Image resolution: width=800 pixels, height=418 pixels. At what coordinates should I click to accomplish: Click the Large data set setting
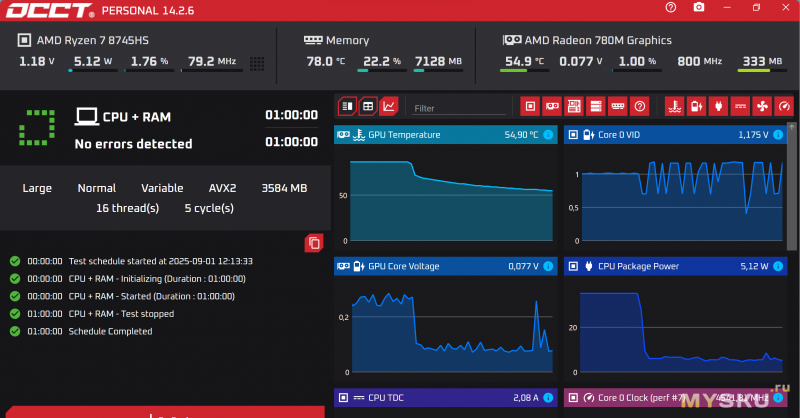point(37,188)
